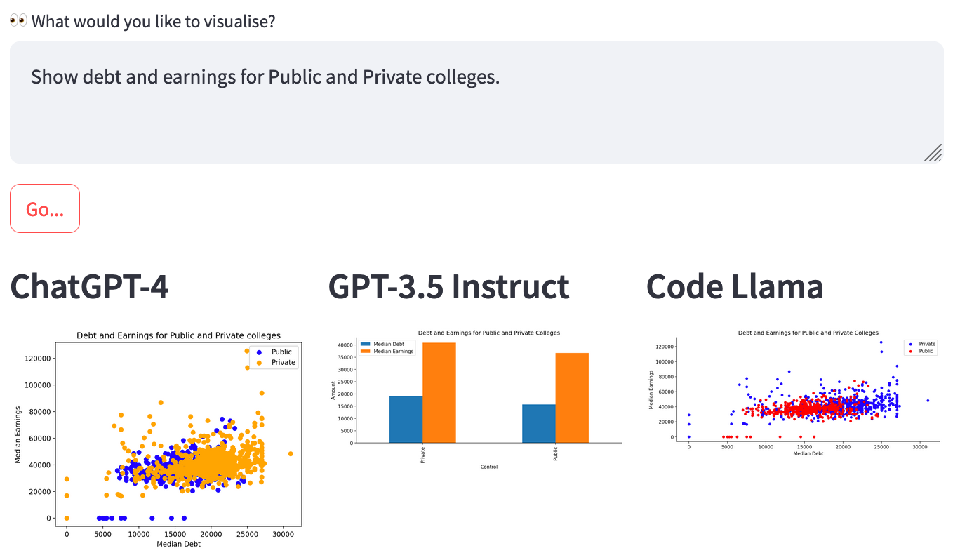This screenshot has height=560, width=960.
Task: Click the orange Median Earnings legend swatch
Action: pyautogui.click(x=366, y=351)
